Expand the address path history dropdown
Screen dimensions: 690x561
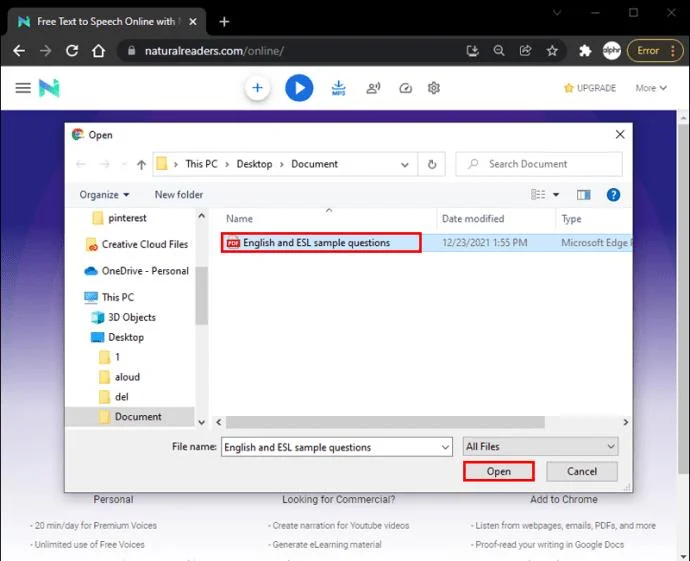point(405,165)
